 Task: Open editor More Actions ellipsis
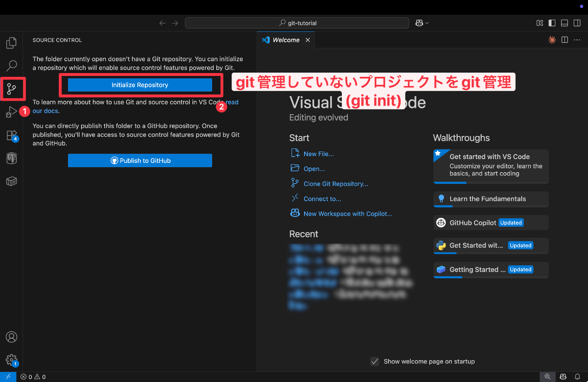point(577,40)
